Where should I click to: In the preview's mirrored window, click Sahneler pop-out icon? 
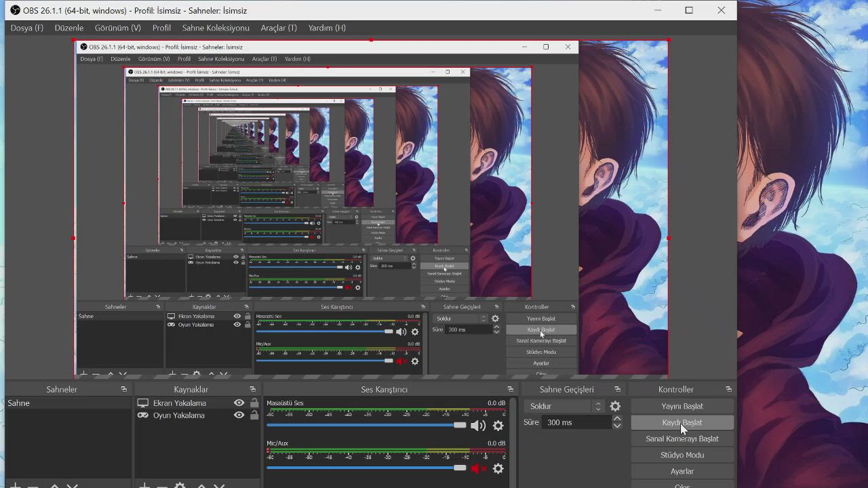158,307
